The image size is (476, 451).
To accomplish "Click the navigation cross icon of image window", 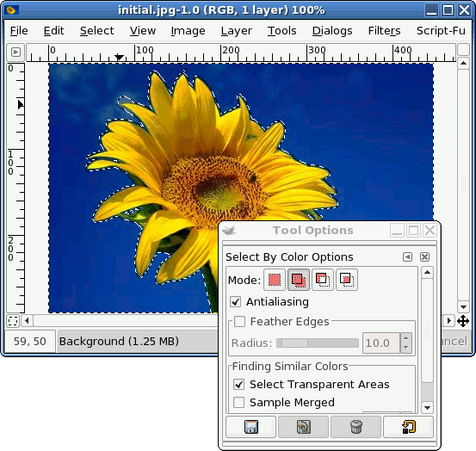I will point(463,321).
